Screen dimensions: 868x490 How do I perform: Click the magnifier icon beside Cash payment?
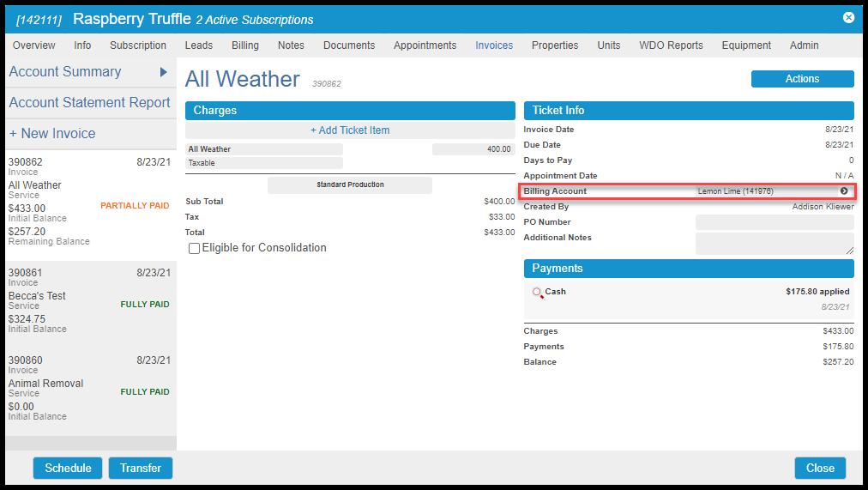coord(538,293)
